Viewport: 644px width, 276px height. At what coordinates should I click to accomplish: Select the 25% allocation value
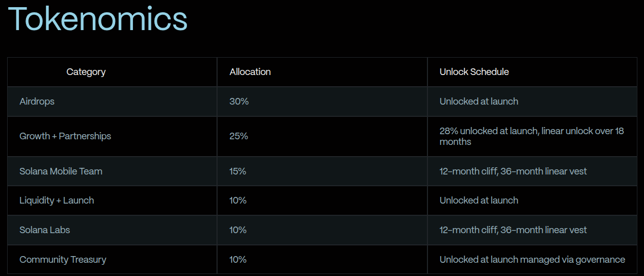[x=238, y=136]
